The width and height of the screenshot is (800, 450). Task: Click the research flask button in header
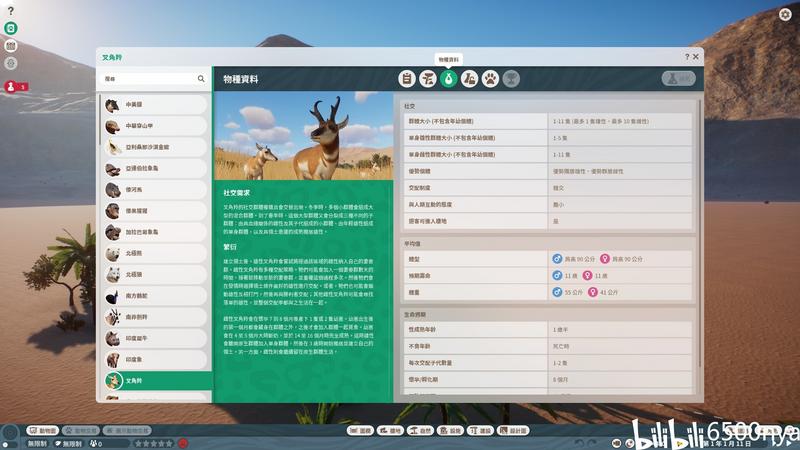point(679,79)
